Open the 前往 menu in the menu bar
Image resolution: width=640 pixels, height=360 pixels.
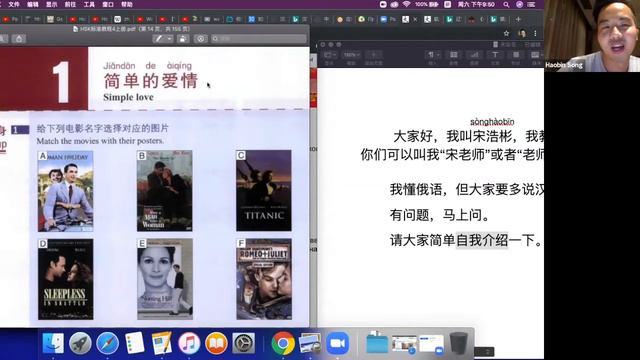click(70, 4)
